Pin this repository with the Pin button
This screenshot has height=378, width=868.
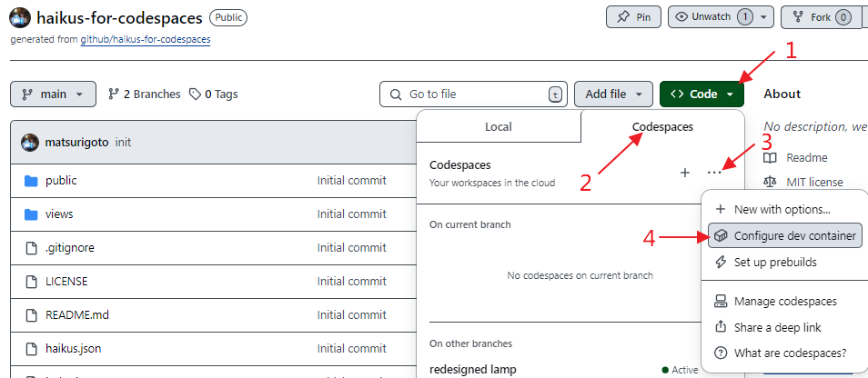[x=634, y=17]
